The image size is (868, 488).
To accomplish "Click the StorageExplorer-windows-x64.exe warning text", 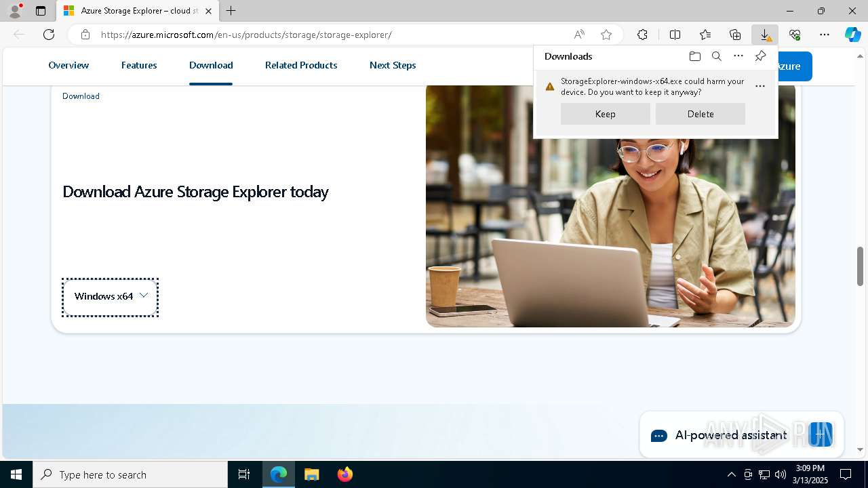I will pyautogui.click(x=652, y=86).
